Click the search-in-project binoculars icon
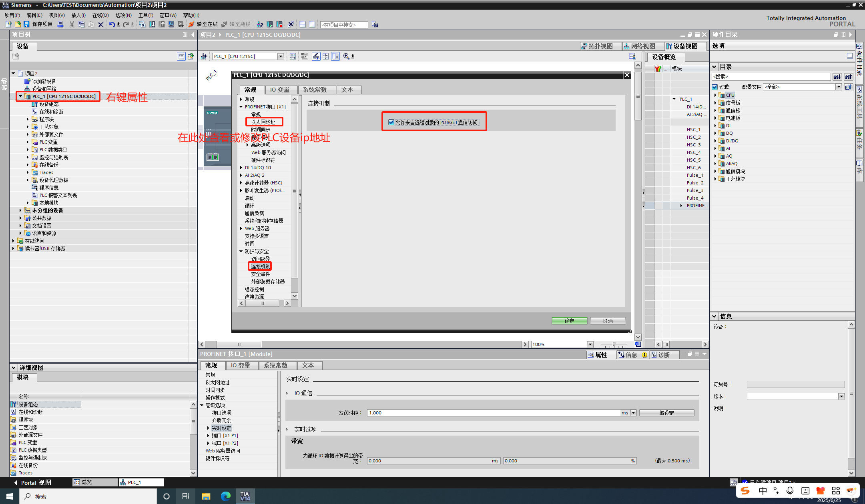Screen dimensions: 865x504 tap(375, 25)
